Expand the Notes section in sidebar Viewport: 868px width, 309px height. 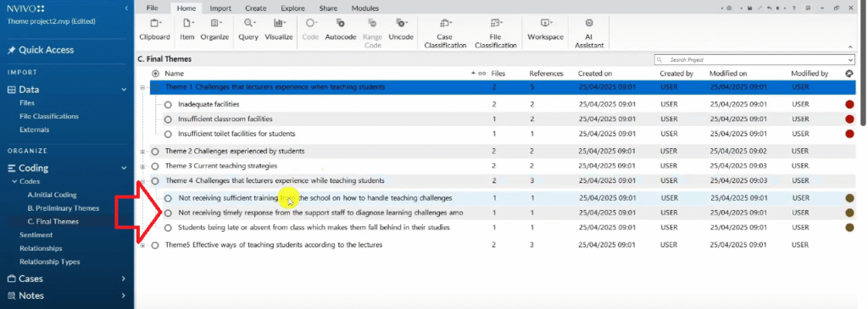tap(124, 295)
